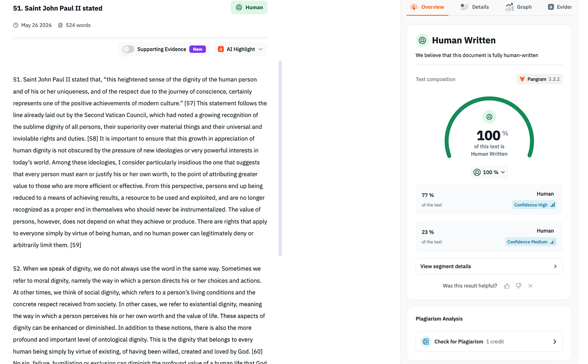This screenshot has width=588, height=364.
Task: Dismiss the feedback prompt with the X icon
Action: 530,286
